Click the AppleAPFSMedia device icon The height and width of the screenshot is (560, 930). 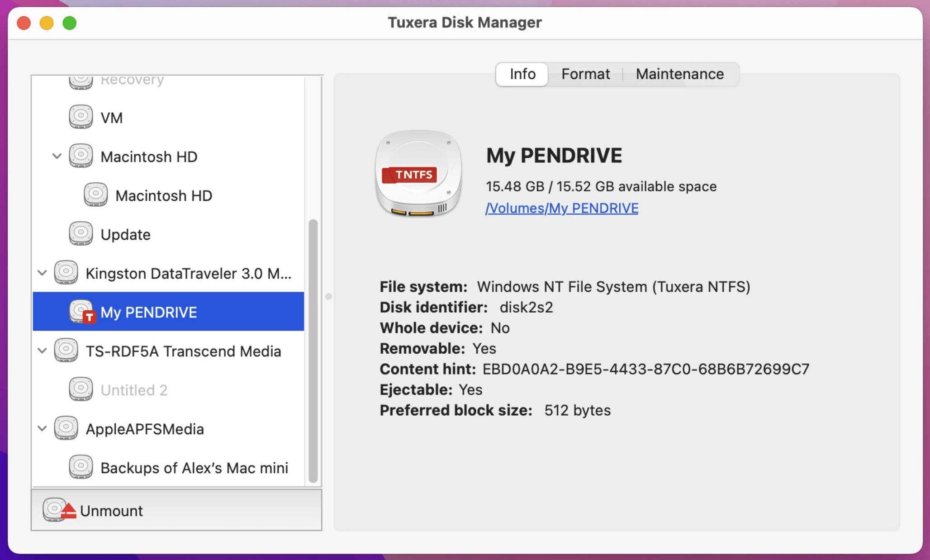click(66, 428)
